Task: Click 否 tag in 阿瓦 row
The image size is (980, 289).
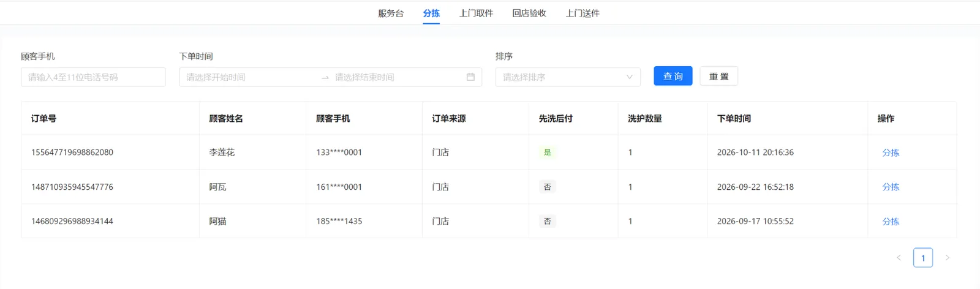Action: coord(548,187)
